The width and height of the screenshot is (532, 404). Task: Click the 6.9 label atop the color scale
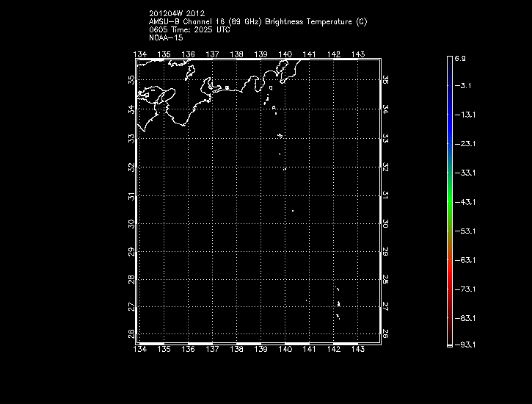(x=460, y=57)
